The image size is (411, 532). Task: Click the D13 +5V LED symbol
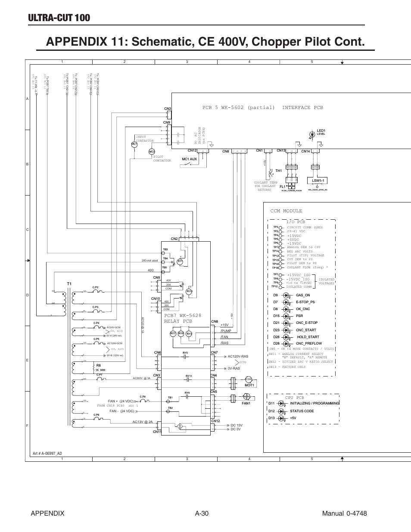[x=282, y=418]
